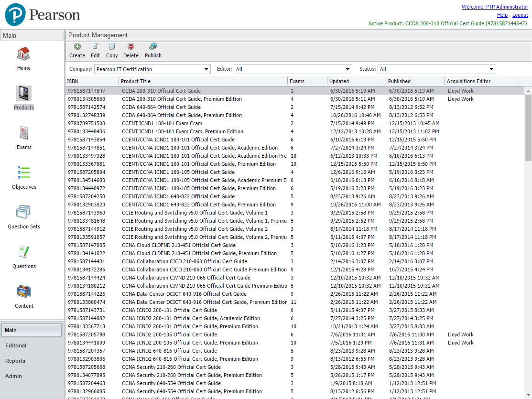Click the product list vertical scrollbar thumb

[x=528, y=128]
